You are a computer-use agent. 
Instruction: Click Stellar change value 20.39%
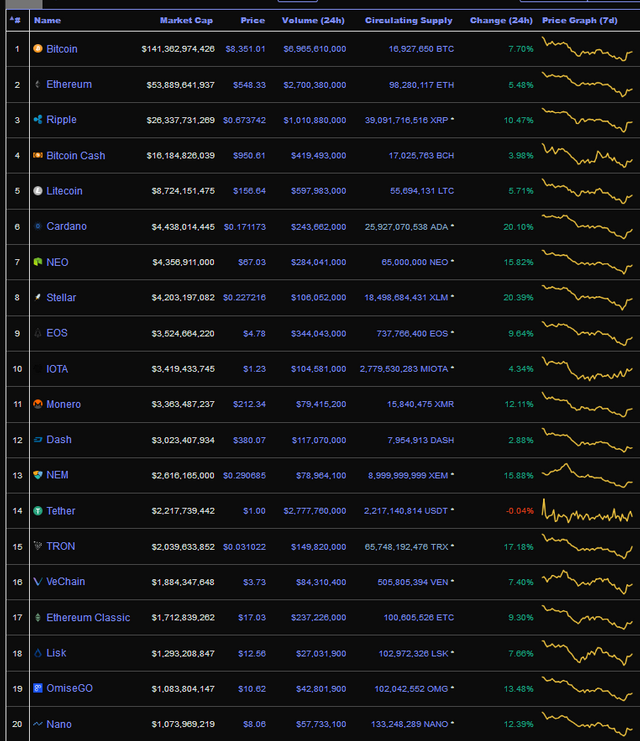(519, 297)
